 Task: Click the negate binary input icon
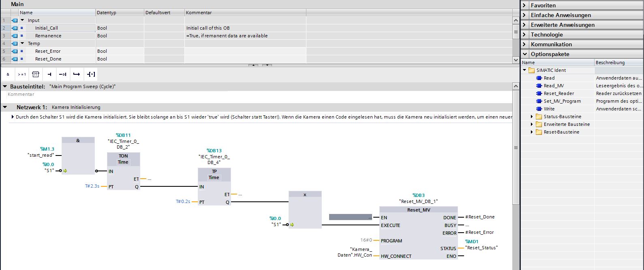coord(63,74)
